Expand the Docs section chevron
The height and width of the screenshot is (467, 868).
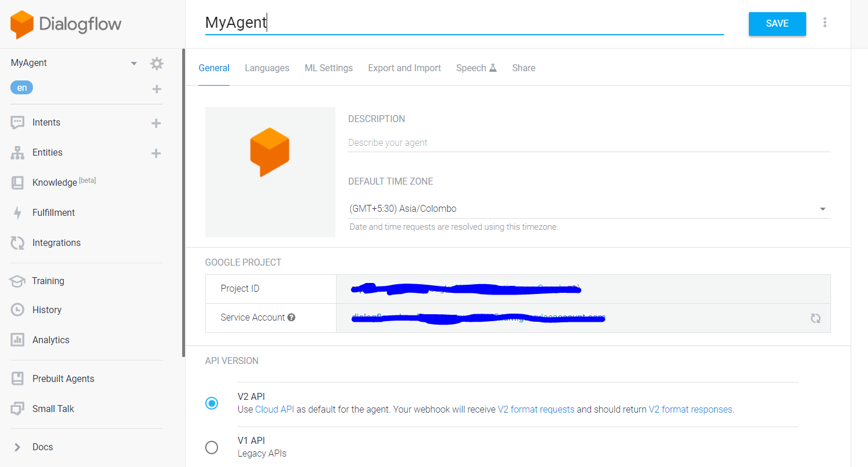tap(17, 447)
